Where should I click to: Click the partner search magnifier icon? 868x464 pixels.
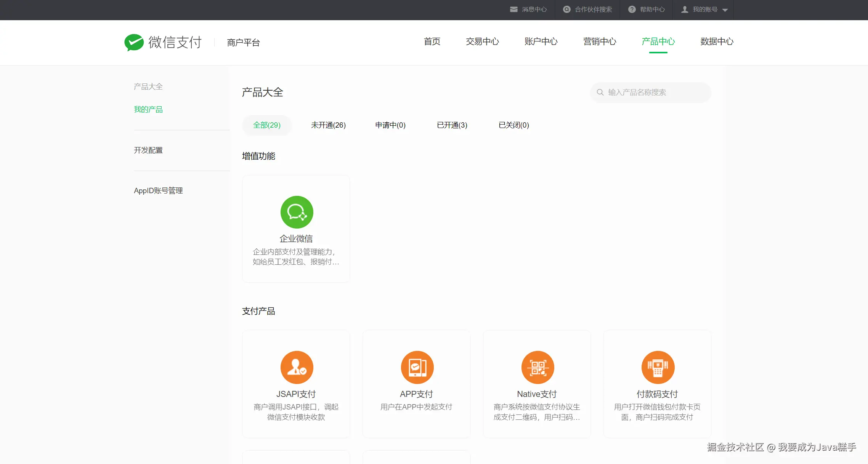click(x=566, y=9)
